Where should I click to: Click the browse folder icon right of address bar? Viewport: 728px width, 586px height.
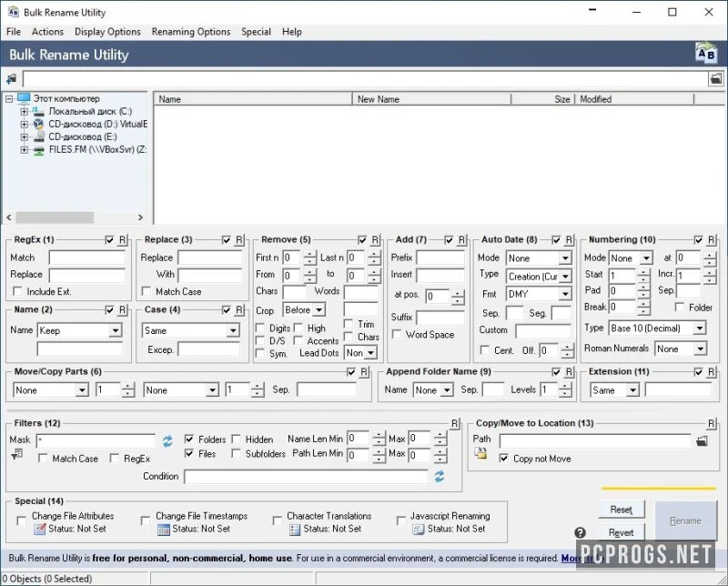(716, 78)
